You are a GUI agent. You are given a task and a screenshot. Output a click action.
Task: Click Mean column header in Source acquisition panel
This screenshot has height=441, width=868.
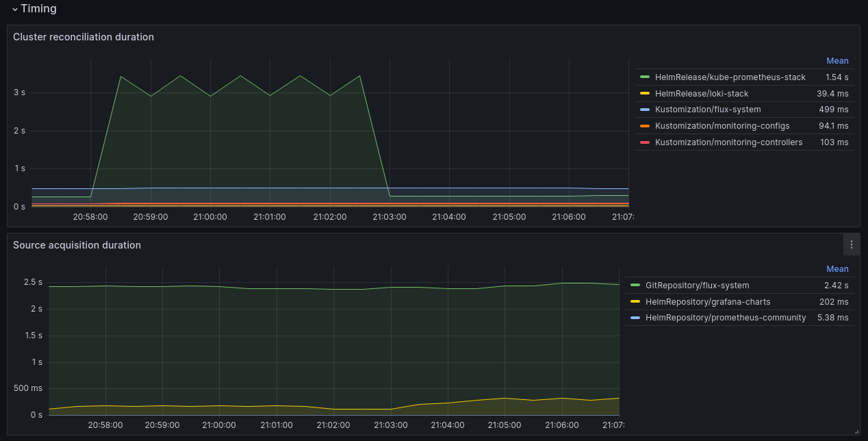(x=837, y=268)
